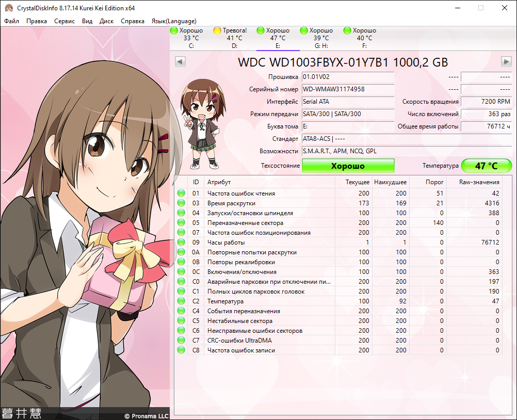517x420 pixels.
Task: Click green status dot for CRC-ошибки UltraDMA
Action: 181,340
